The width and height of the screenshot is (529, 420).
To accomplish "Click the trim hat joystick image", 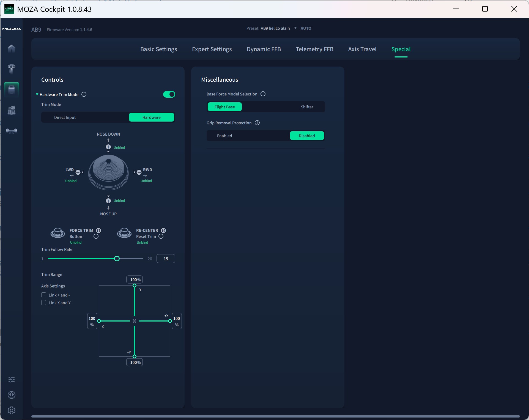I will pyautogui.click(x=108, y=172).
